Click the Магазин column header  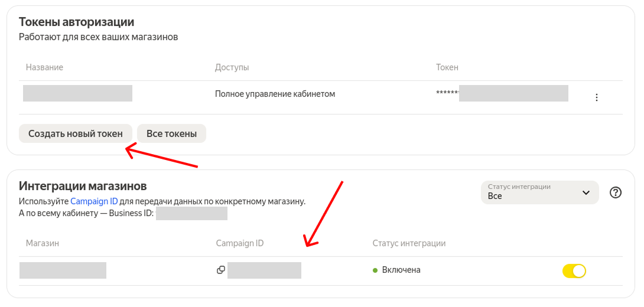pyautogui.click(x=43, y=243)
